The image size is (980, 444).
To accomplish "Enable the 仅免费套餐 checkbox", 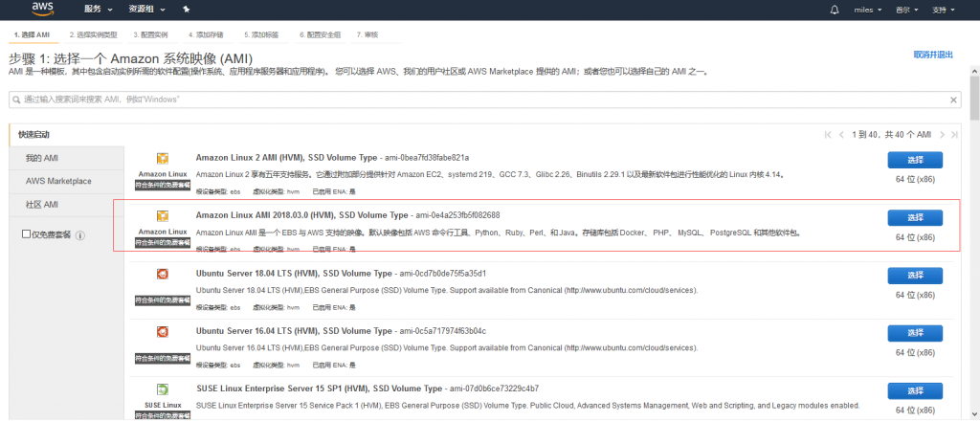I will pyautogui.click(x=26, y=233).
